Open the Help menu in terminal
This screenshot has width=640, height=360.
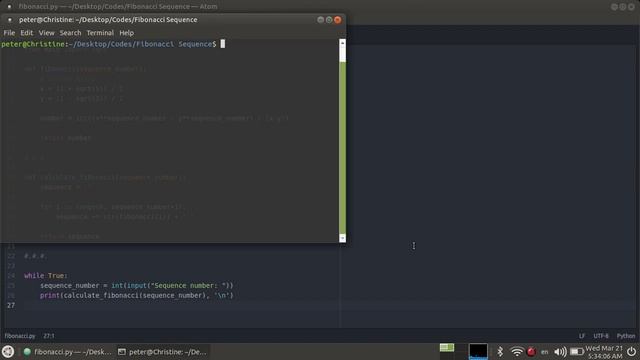[x=127, y=33]
